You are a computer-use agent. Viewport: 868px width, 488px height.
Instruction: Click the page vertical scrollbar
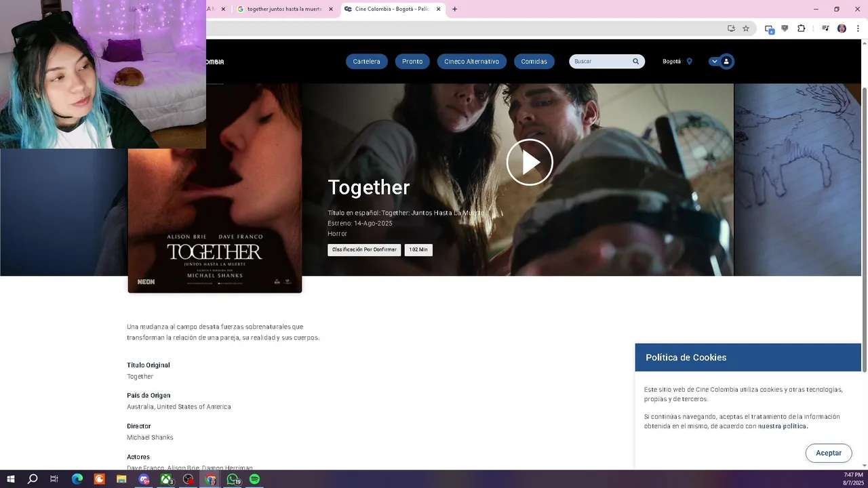tap(864, 229)
